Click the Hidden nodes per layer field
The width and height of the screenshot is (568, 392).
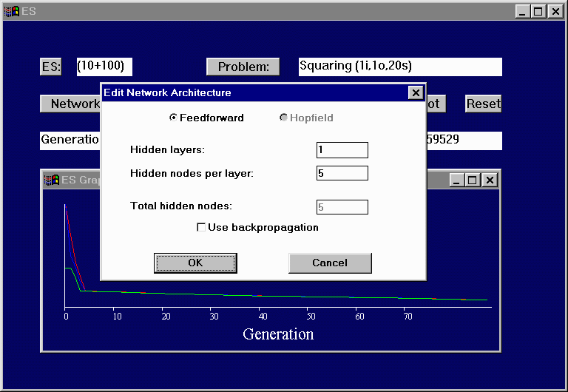[342, 173]
